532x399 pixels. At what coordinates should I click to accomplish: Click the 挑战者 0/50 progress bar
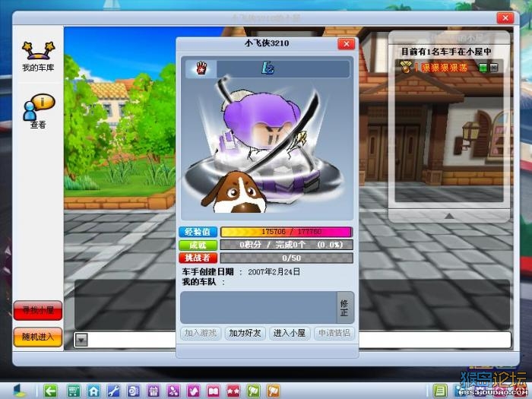(x=287, y=258)
